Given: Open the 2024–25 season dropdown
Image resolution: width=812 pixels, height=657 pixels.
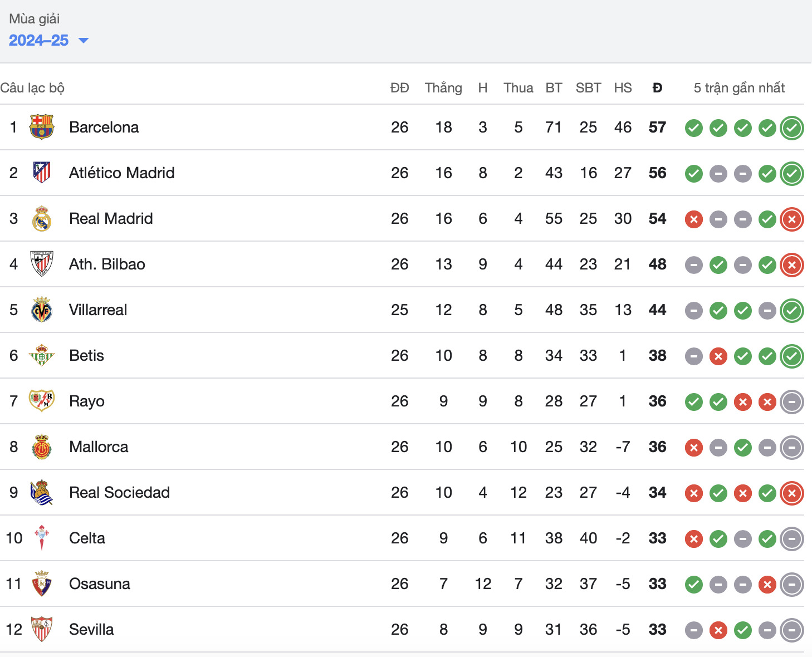Looking at the screenshot, I should (x=49, y=41).
